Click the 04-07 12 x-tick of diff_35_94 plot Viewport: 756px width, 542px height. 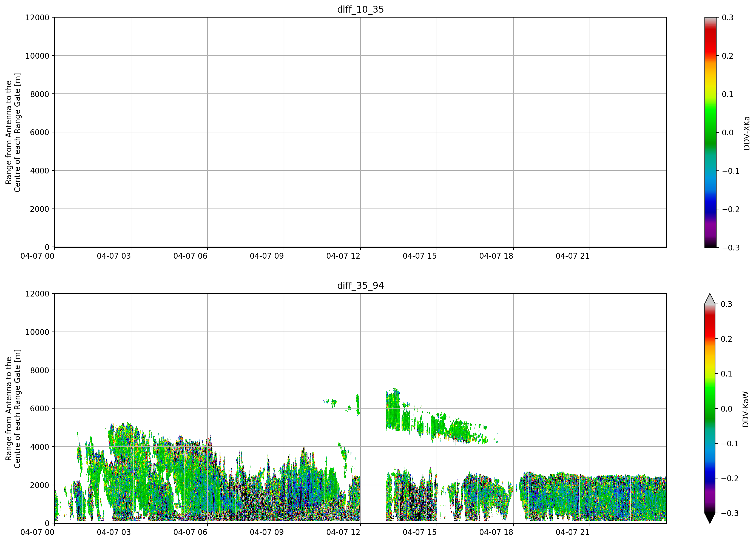point(343,532)
